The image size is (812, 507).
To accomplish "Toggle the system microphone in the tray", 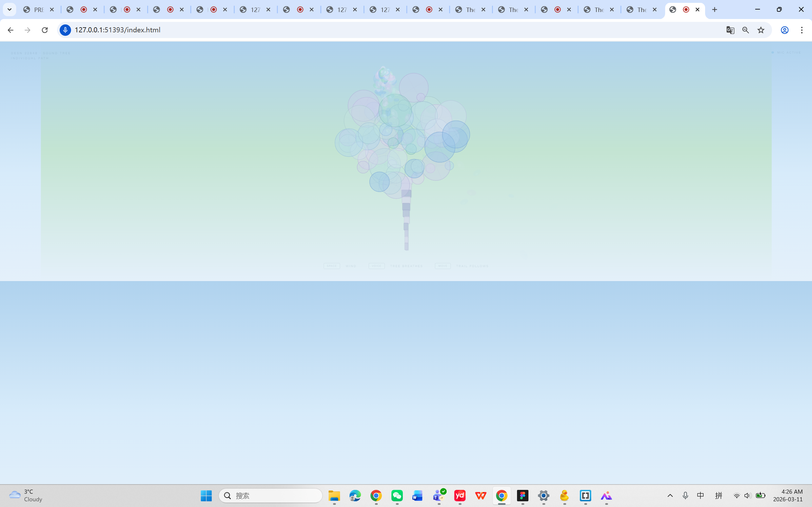I will coord(685,496).
